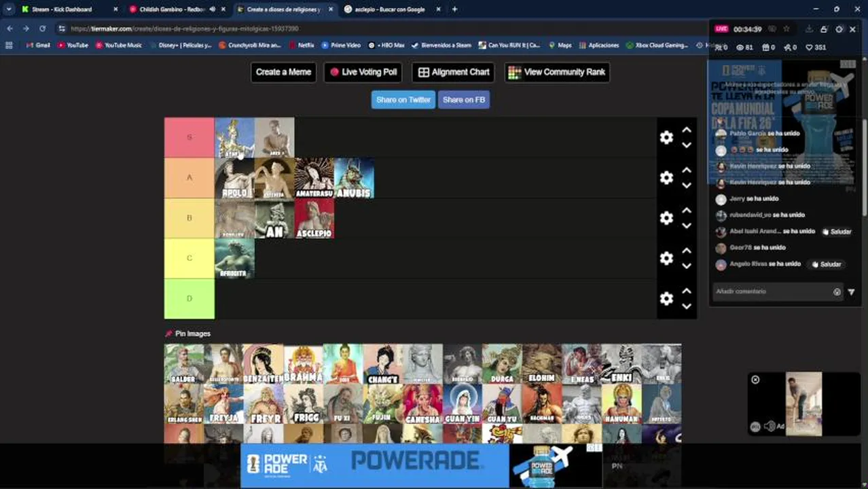868x489 pixels.
Task: Open Gmail bookmark
Action: 38,46
